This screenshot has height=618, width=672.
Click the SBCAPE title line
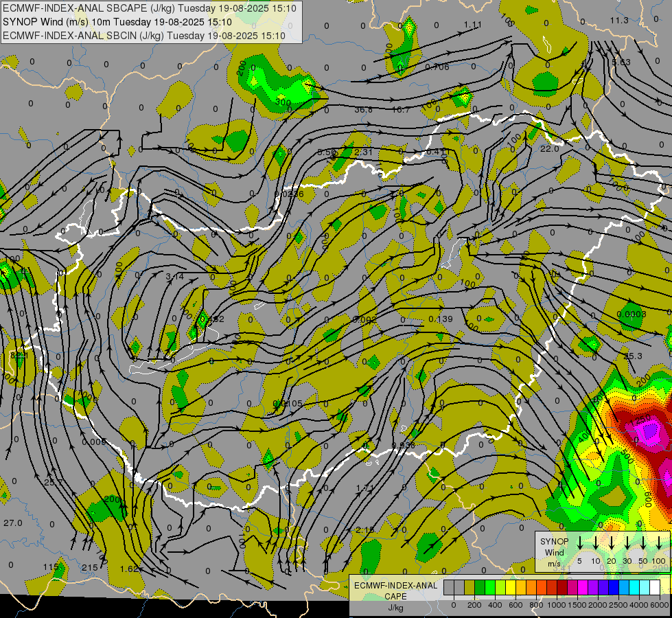150,8
